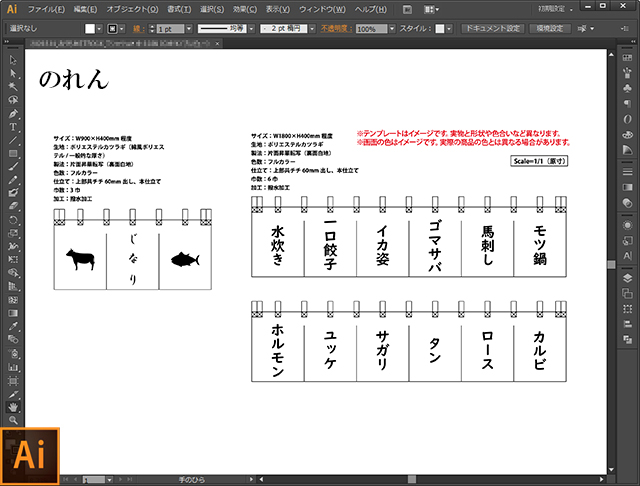
Task: Select the Perspective Grid tool
Action: tap(13, 286)
